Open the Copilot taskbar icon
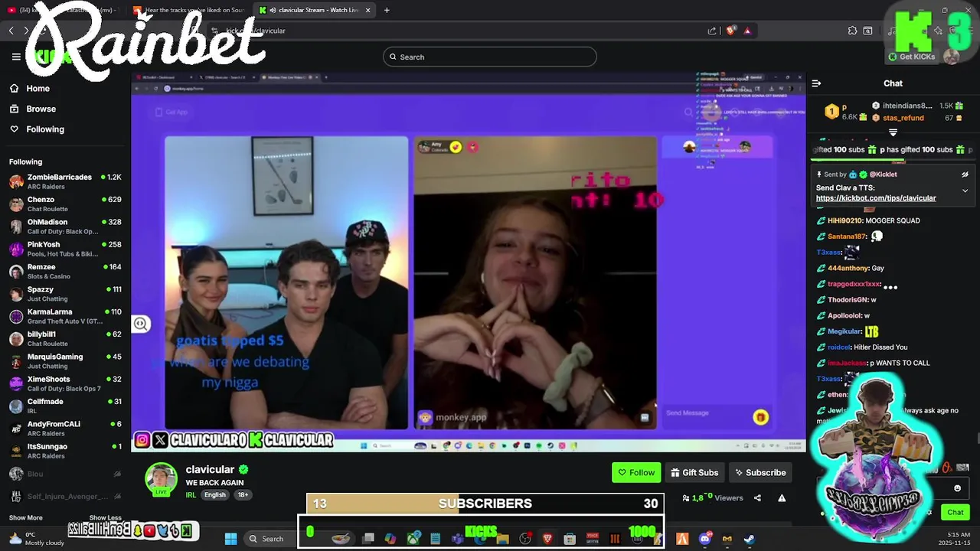Viewport: 980px width, 551px height. click(x=390, y=539)
